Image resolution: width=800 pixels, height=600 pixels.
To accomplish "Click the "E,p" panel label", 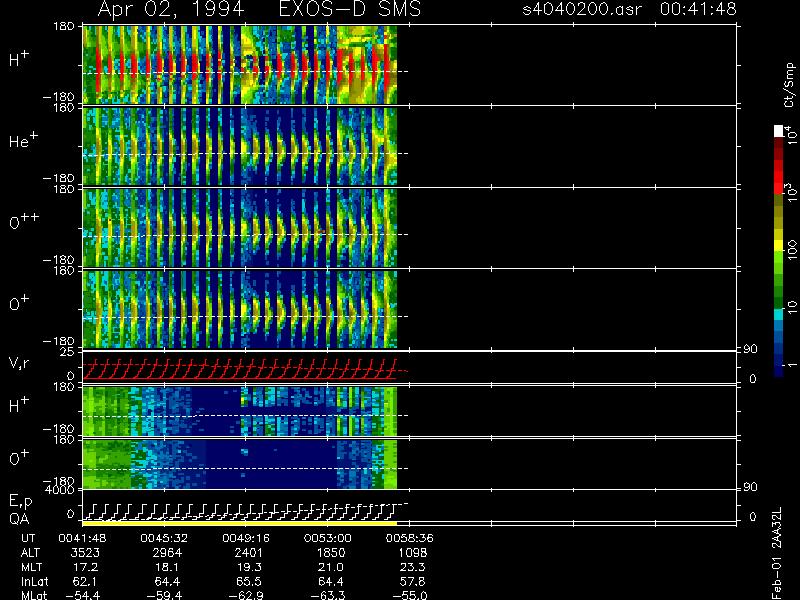I will pyautogui.click(x=20, y=502).
